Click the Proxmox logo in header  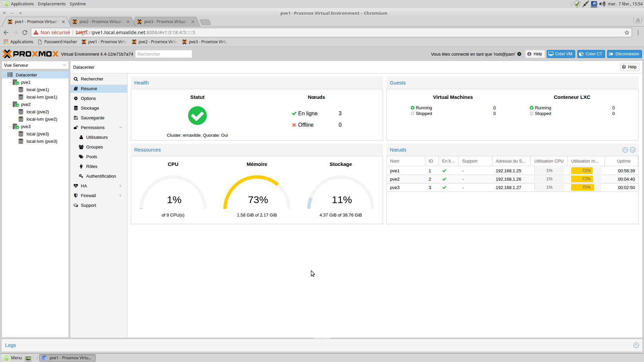tap(31, 54)
